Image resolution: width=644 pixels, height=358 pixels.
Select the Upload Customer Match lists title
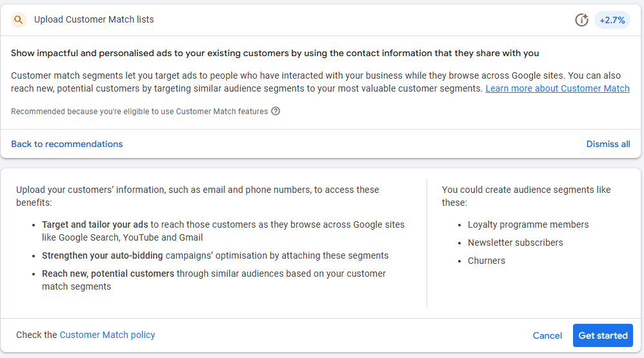point(94,20)
